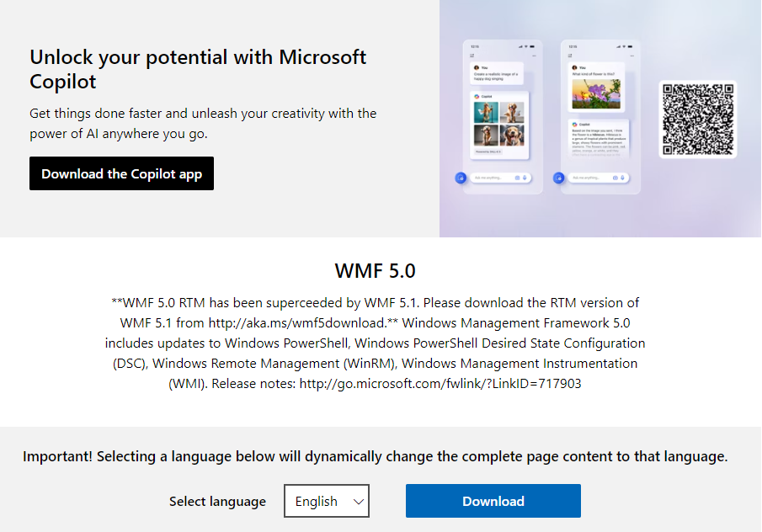Open the English language dropdown
Image resolution: width=762 pixels, height=532 pixels.
(327, 501)
